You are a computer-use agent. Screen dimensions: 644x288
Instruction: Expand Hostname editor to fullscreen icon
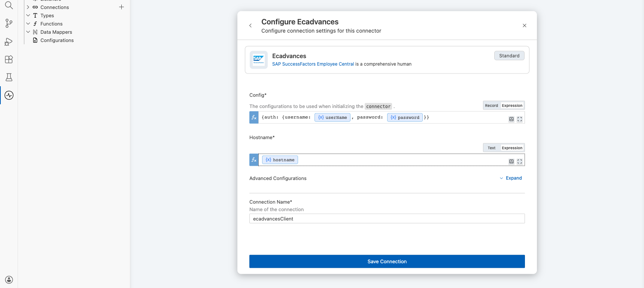520,161
